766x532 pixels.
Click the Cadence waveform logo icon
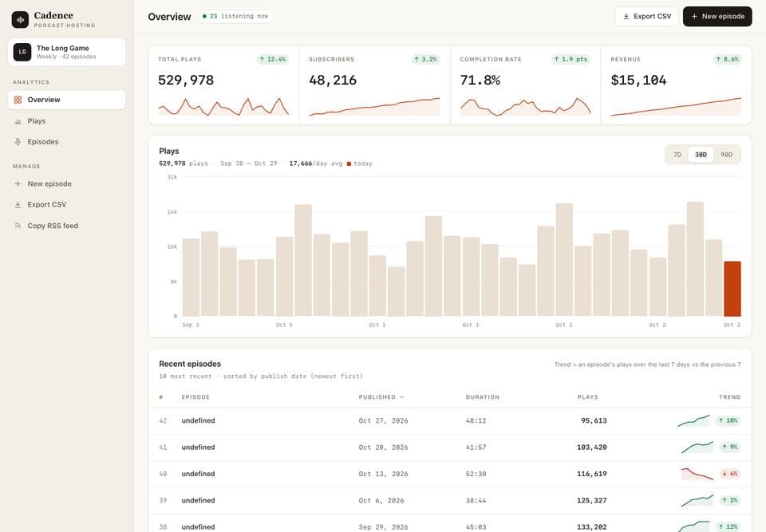[x=20, y=19]
